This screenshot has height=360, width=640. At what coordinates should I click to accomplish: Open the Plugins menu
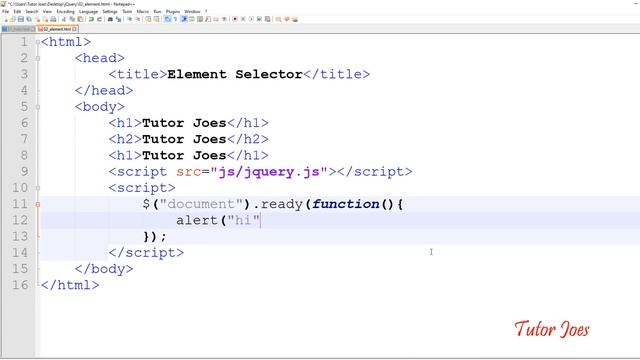pos(173,11)
